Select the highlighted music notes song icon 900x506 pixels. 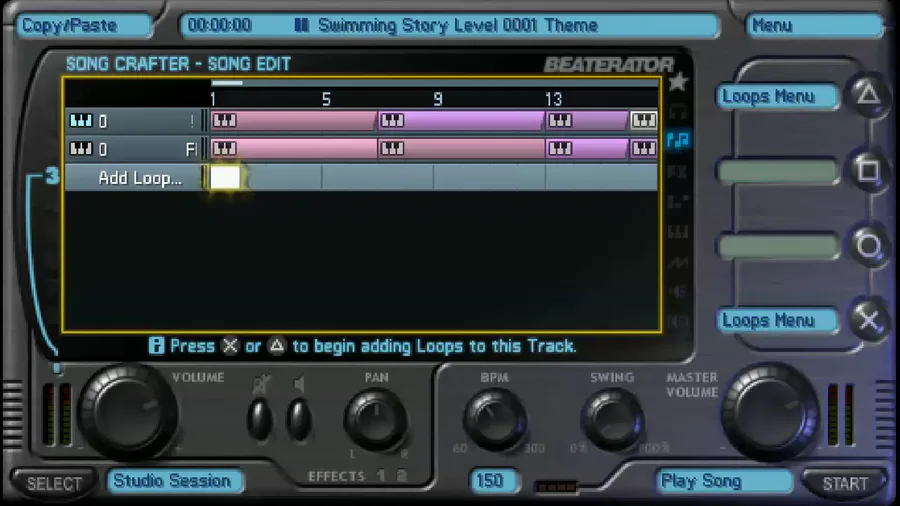coord(678,140)
